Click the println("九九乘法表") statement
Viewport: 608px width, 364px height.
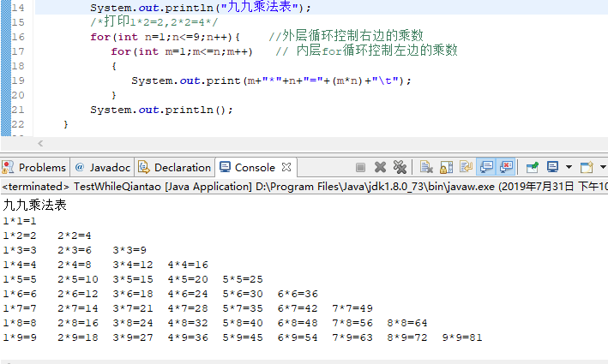pos(201,7)
